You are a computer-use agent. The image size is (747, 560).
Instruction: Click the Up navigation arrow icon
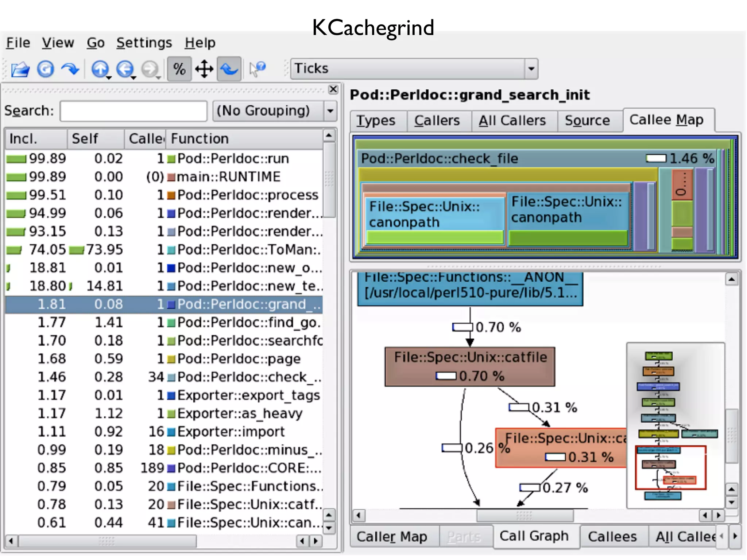point(100,69)
